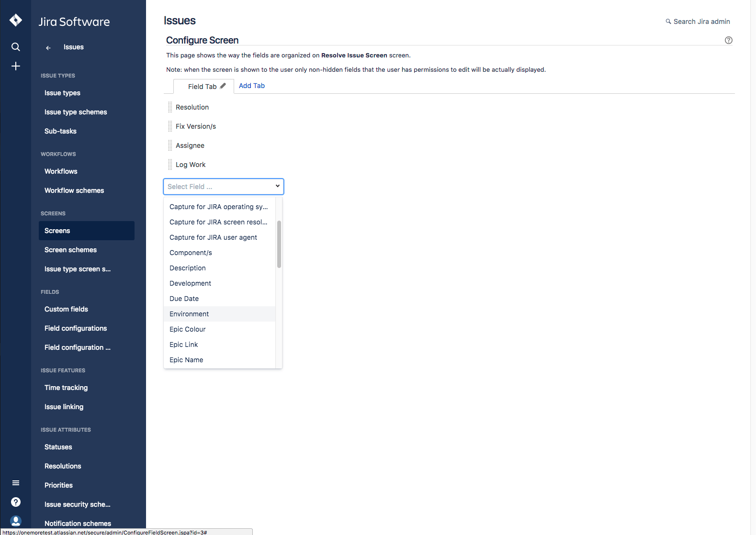The image size is (756, 535).
Task: Click the Add Tab link
Action: pyautogui.click(x=252, y=86)
